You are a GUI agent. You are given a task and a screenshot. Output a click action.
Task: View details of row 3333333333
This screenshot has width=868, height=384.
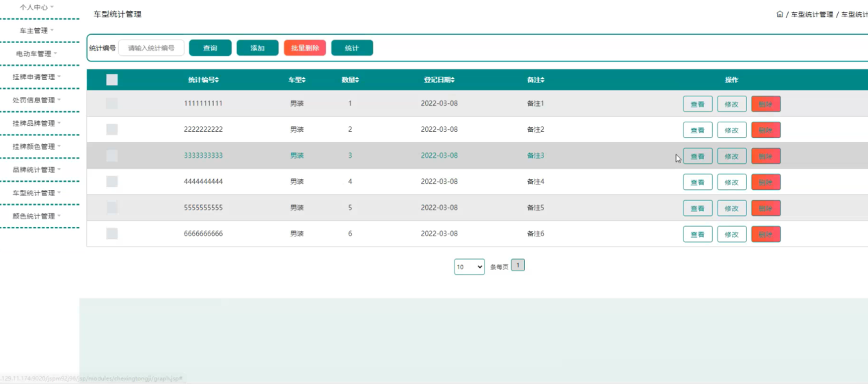pyautogui.click(x=698, y=156)
